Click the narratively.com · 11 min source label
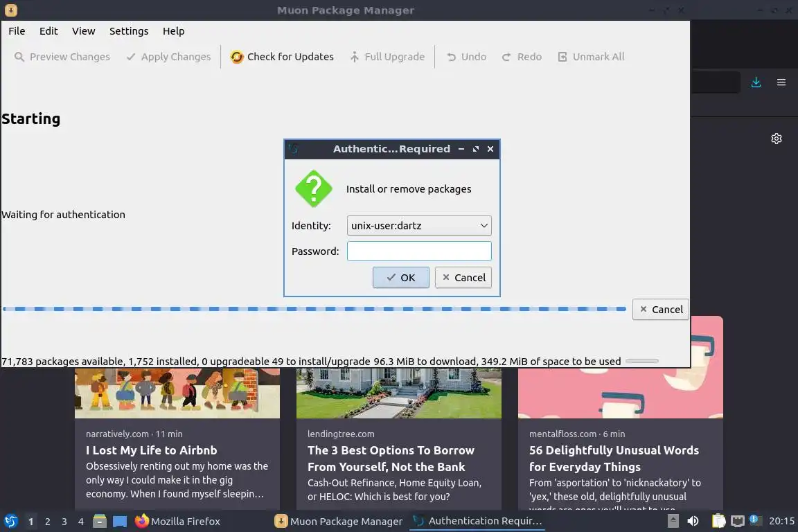The height and width of the screenshot is (532, 798). point(134,434)
